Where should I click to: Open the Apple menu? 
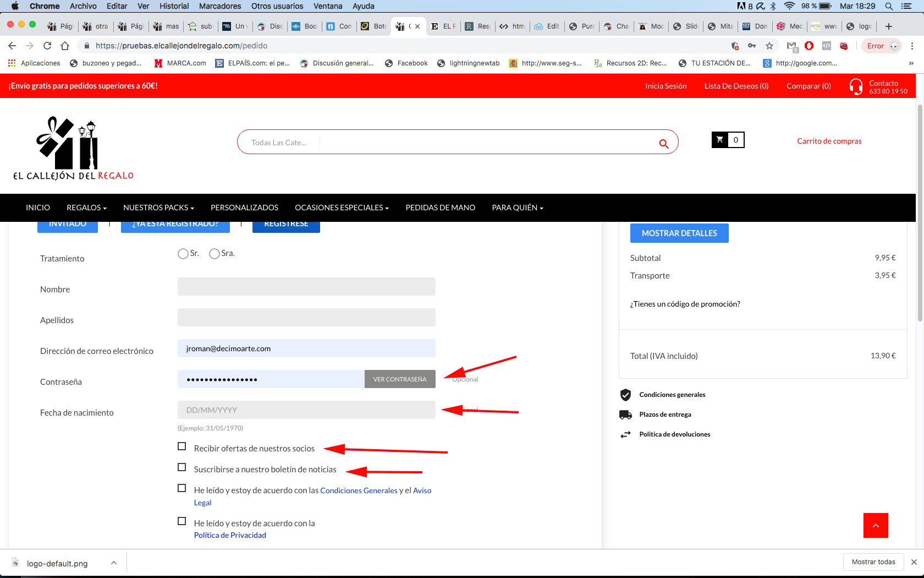[x=15, y=6]
